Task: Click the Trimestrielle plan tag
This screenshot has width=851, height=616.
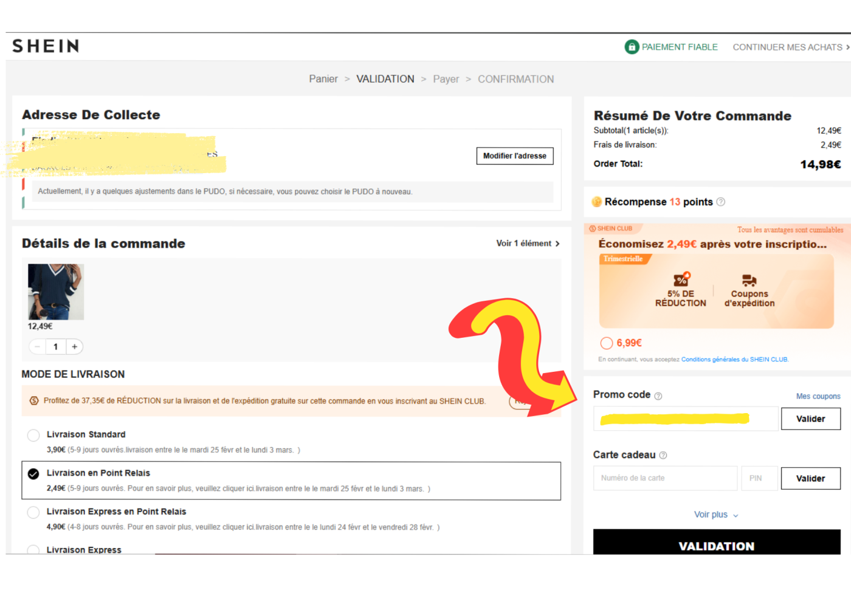Action: 624,259
